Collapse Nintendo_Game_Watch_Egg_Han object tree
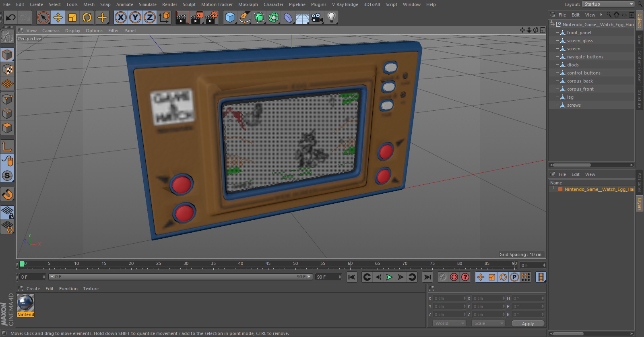The image size is (644, 337). pyautogui.click(x=552, y=24)
